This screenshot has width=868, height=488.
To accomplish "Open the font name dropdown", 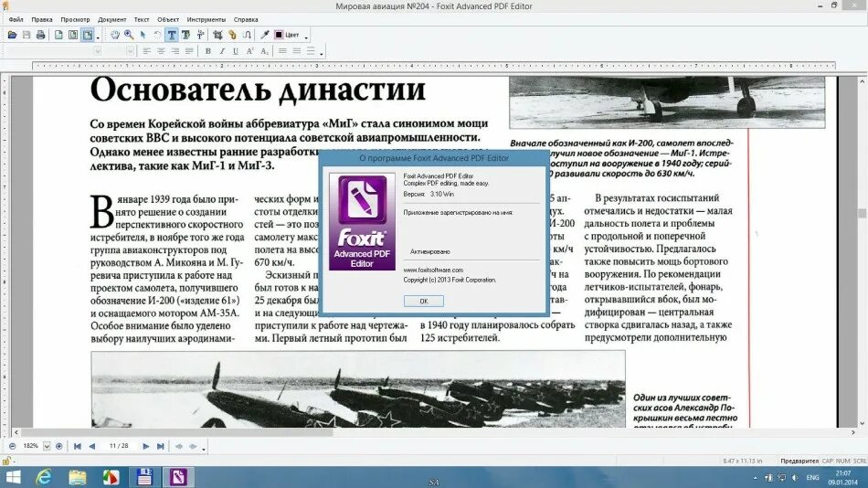I will tap(98, 51).
